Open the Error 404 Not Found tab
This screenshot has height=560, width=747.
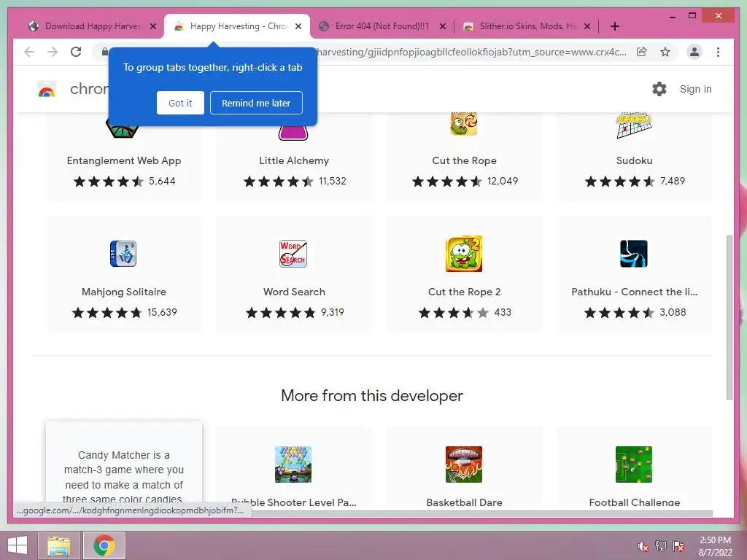[x=382, y=26]
